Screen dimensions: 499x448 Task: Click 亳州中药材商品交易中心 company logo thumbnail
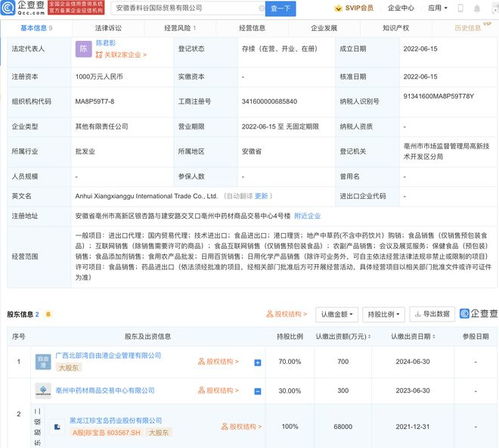[43, 391]
